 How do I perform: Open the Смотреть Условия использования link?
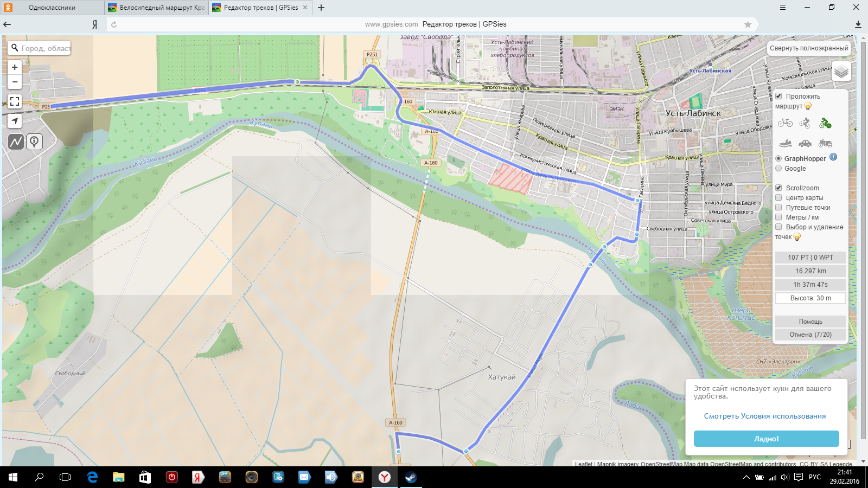764,416
